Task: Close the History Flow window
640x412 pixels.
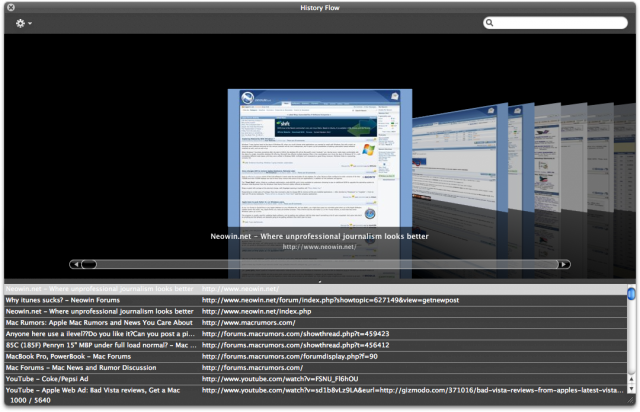Action: tap(11, 7)
